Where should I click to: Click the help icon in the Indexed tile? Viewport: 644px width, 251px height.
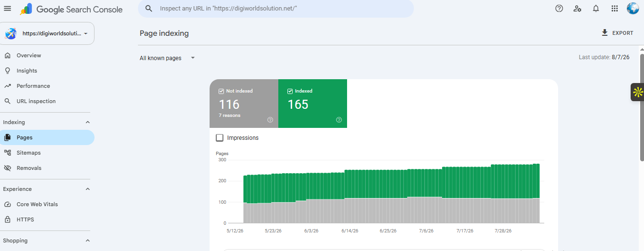click(339, 120)
